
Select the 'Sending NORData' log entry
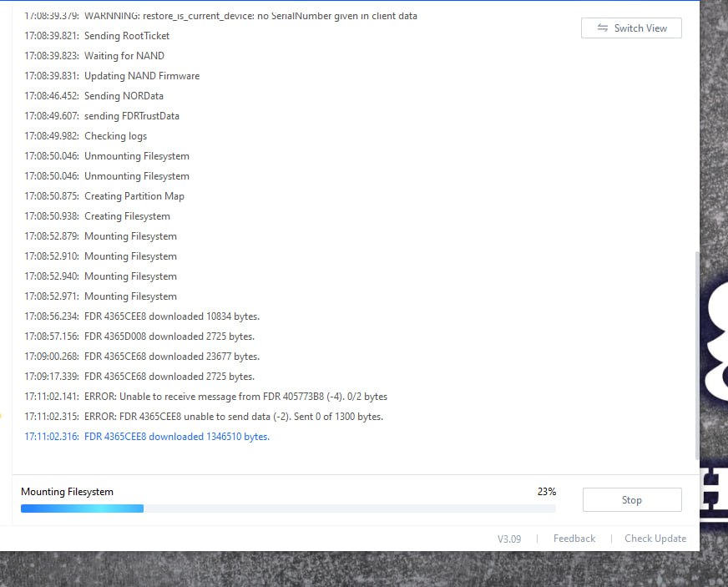[x=94, y=96]
